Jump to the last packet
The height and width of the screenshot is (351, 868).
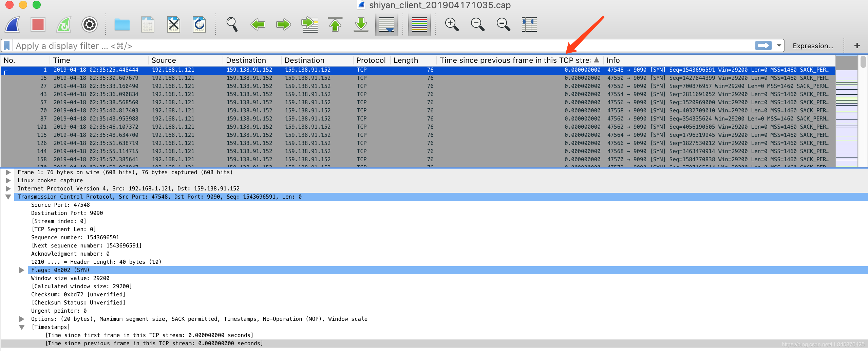[x=361, y=24]
